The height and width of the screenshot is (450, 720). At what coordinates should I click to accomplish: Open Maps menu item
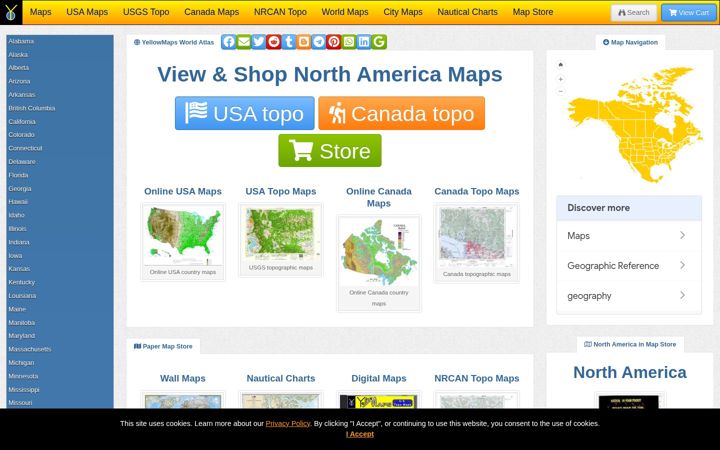40,12
